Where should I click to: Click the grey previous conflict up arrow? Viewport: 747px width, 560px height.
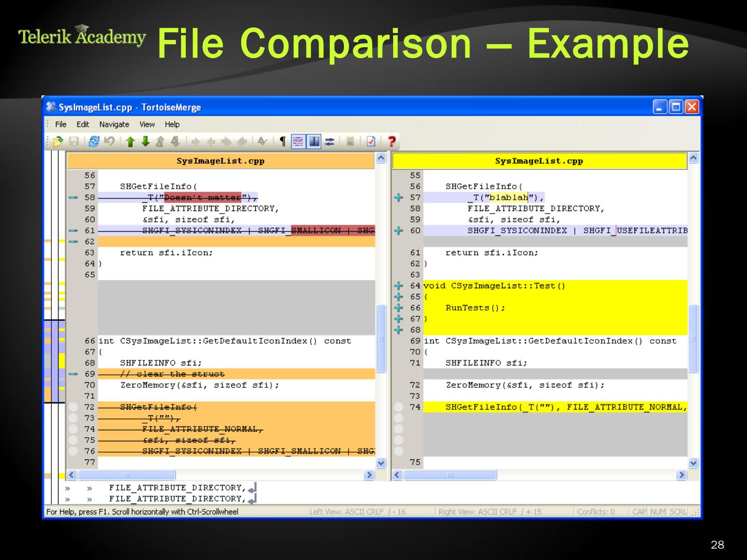click(160, 142)
